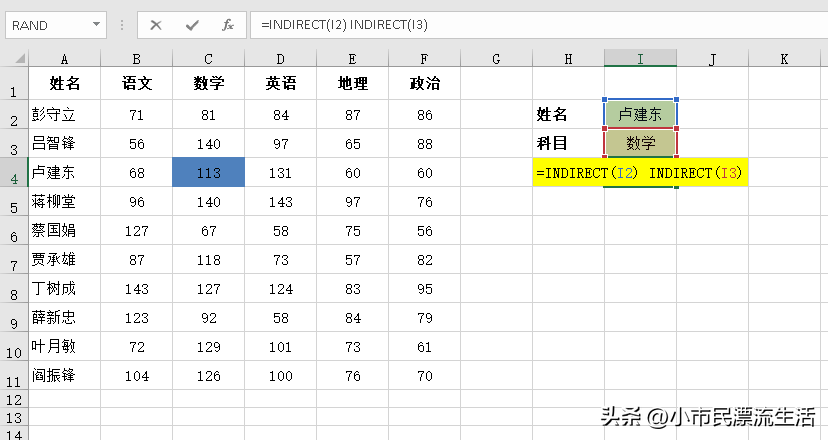
Task: Click the 数学 header cell in row 1
Action: pyautogui.click(x=209, y=83)
